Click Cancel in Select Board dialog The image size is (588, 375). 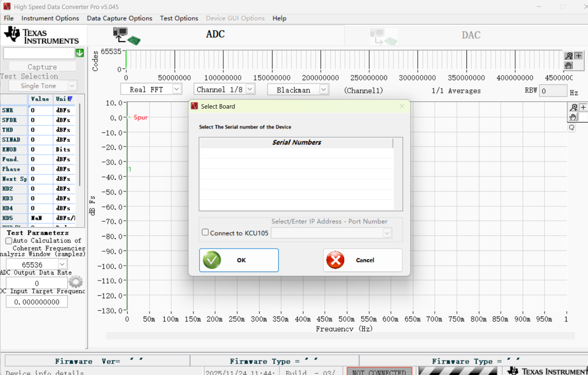[x=362, y=260]
